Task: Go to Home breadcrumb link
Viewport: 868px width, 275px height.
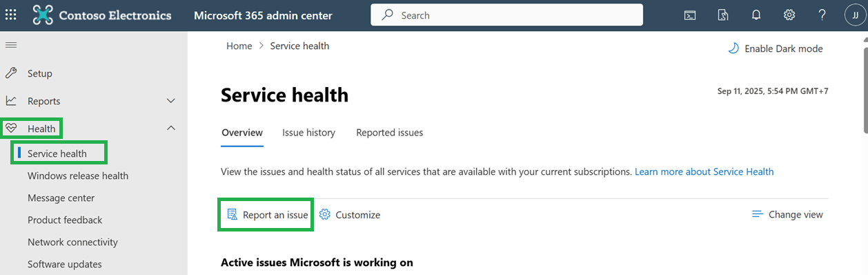Action: [x=239, y=46]
